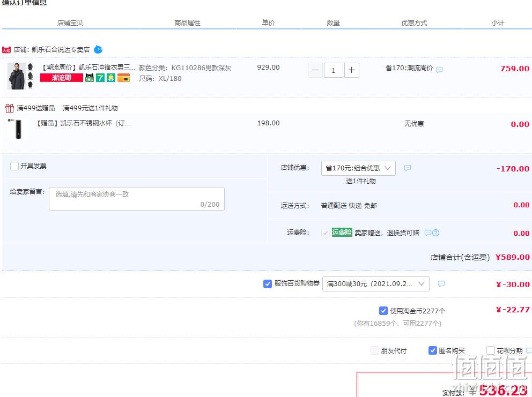The width and height of the screenshot is (532, 397).
Task: Click the 潮流周 red promo badge
Action: (62, 78)
